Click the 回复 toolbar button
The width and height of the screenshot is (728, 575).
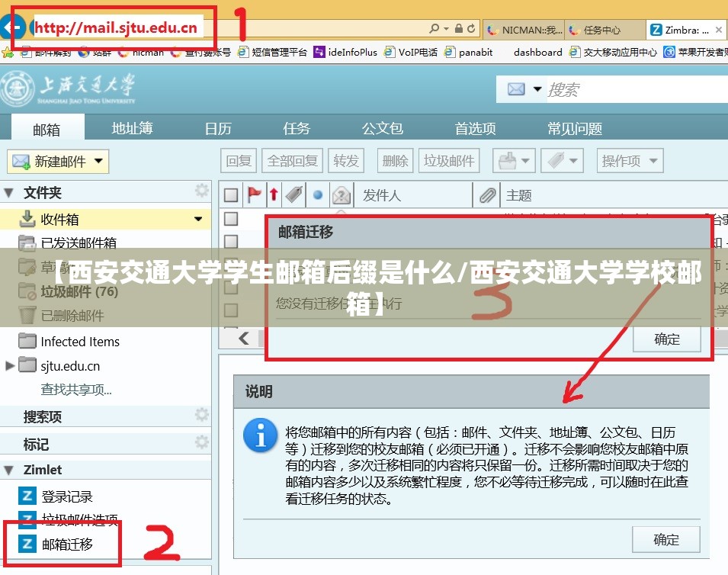point(239,161)
